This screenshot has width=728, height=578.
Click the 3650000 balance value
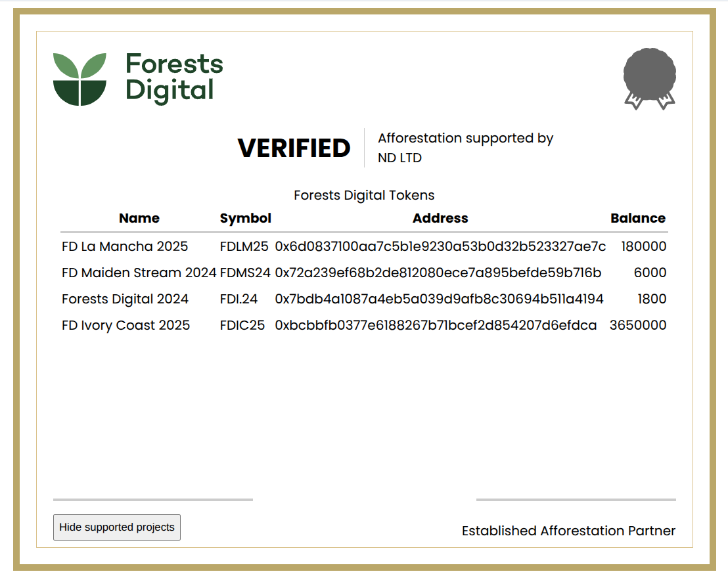[x=638, y=325]
